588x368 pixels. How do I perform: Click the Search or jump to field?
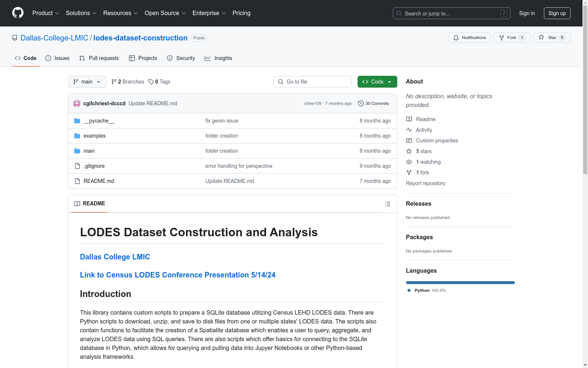[452, 13]
